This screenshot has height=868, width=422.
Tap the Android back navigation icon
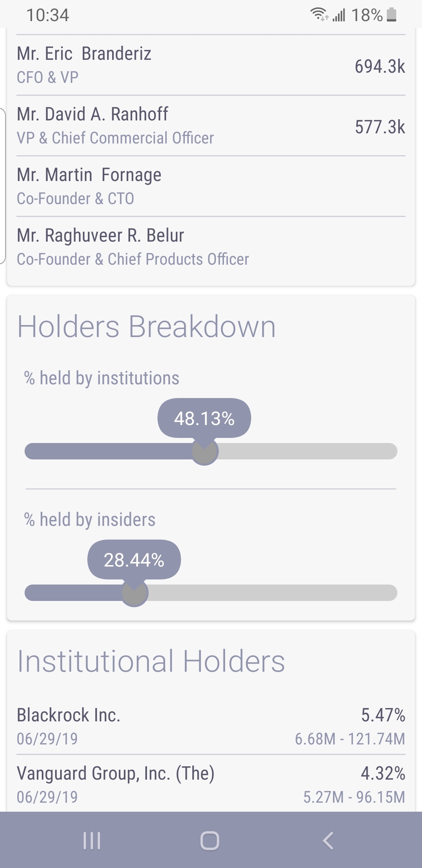pos(328,840)
